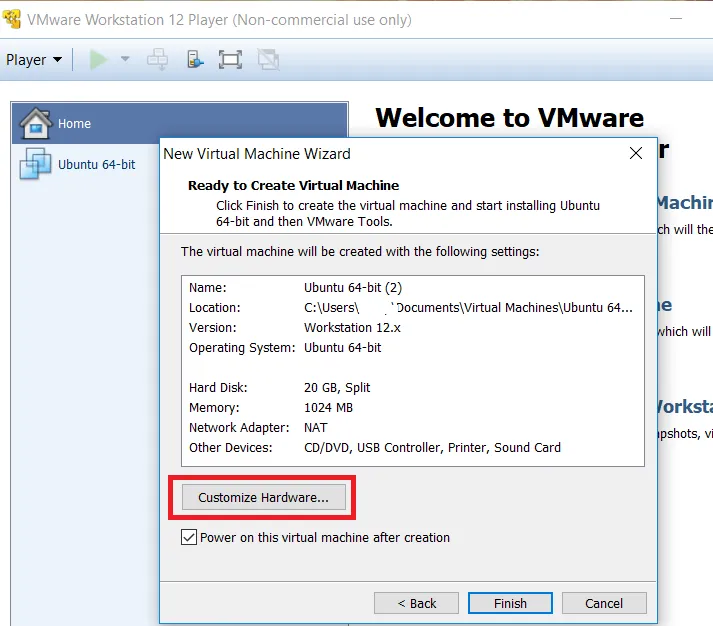Click the Home house icon

36,123
